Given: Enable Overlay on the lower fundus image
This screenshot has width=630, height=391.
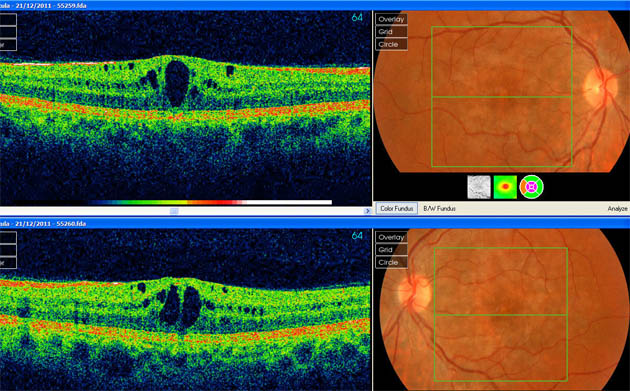Looking at the screenshot, I should tap(391, 237).
